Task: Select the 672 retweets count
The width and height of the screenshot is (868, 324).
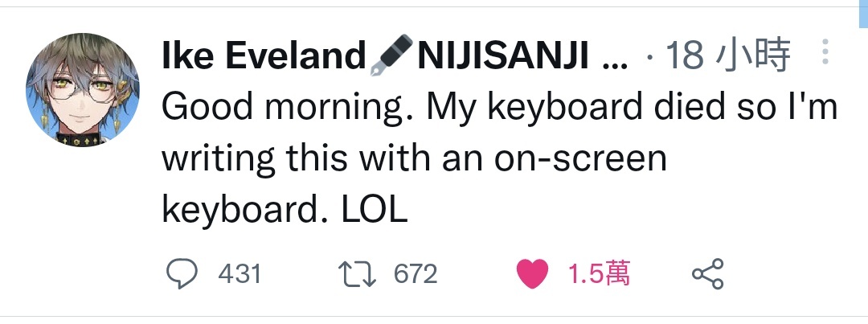Action: pos(416,274)
